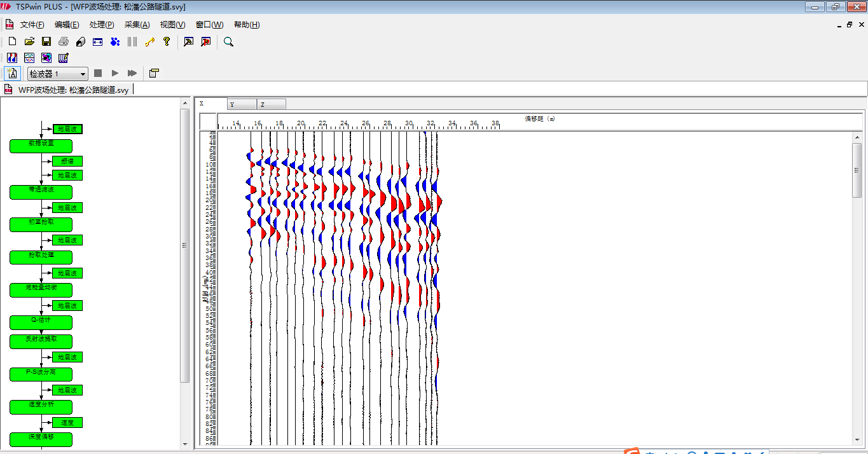
Task: Open the 处理(P) menu
Action: pos(102,25)
